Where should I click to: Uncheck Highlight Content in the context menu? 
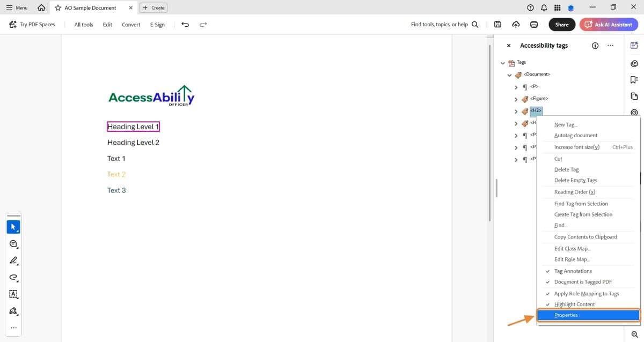click(x=575, y=304)
